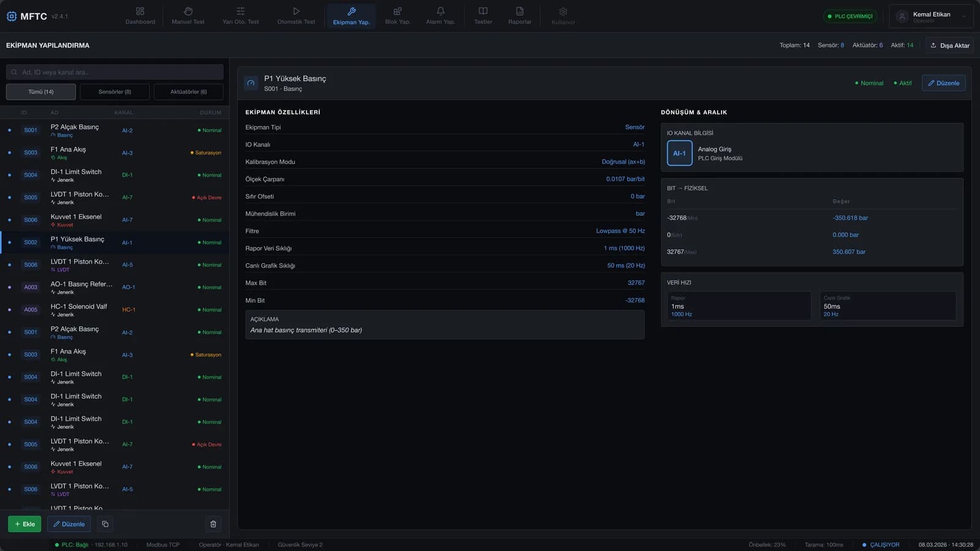Click the Kullanıcı gear icon
980x551 pixels.
(563, 12)
